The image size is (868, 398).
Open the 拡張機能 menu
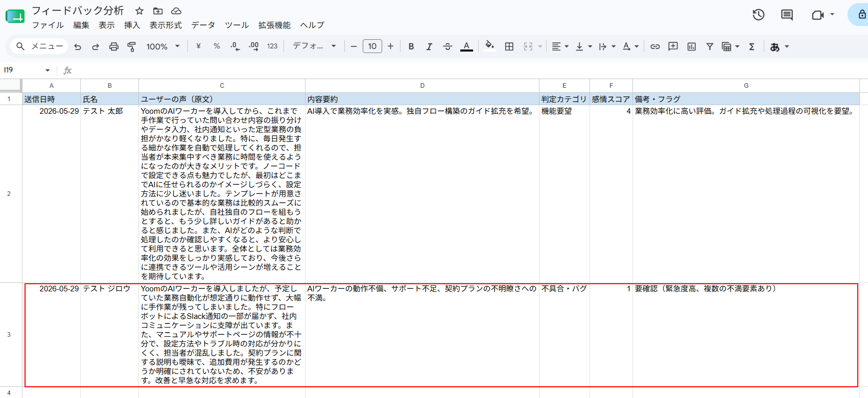pos(274,25)
